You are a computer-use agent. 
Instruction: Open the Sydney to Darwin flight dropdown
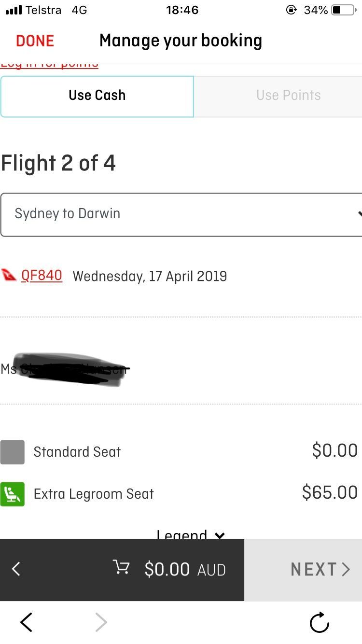click(x=181, y=214)
